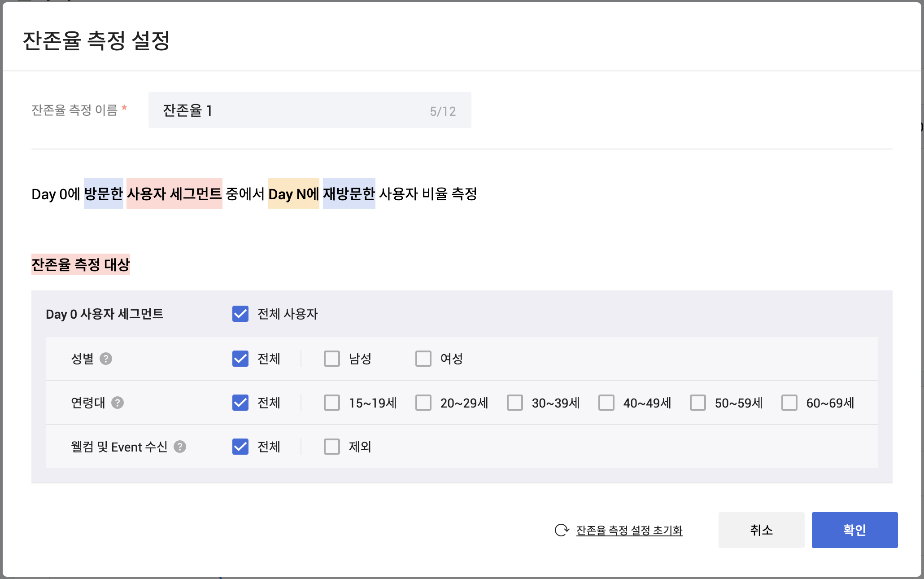Click the help icon next to 성별
Viewport: 924px width, 579px height.
106,359
